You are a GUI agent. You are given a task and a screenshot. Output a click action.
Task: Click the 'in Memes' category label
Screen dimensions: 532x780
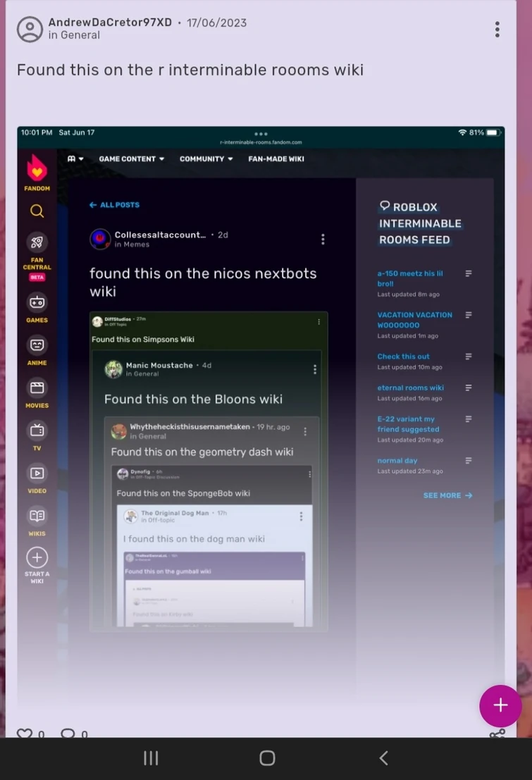pos(132,244)
